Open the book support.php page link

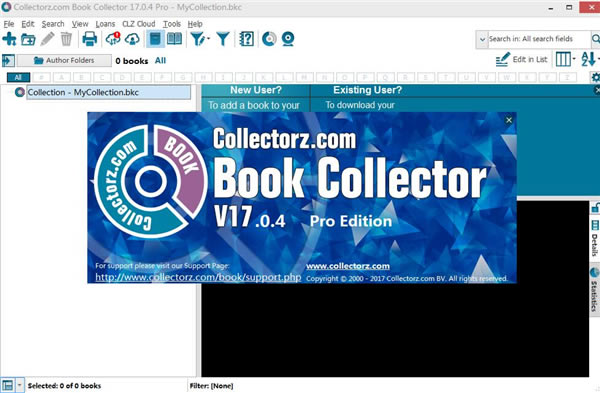pos(198,277)
